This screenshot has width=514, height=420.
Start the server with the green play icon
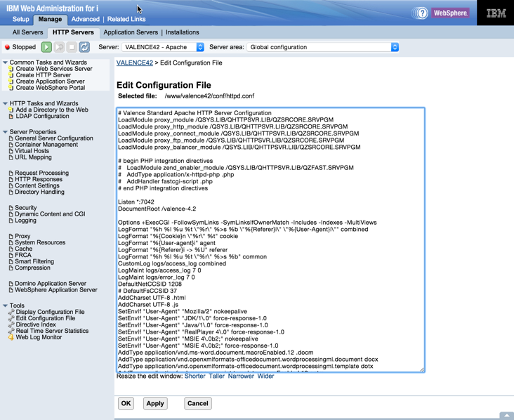[46, 47]
